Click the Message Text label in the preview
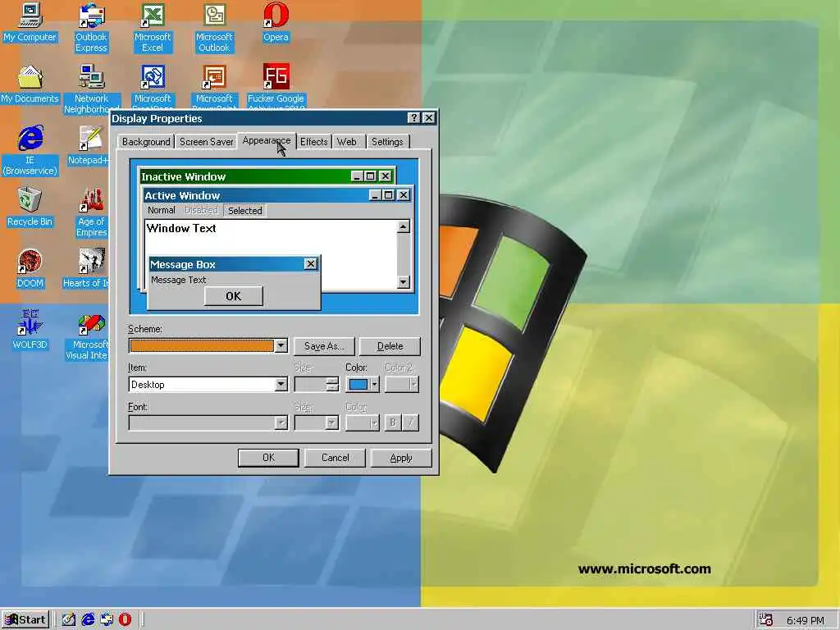 [x=178, y=280]
